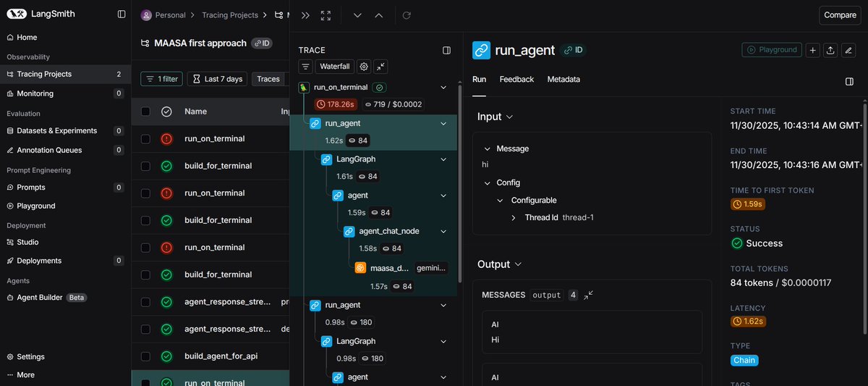Open Studio under Deployment
The width and height of the screenshot is (868, 386).
27,242
